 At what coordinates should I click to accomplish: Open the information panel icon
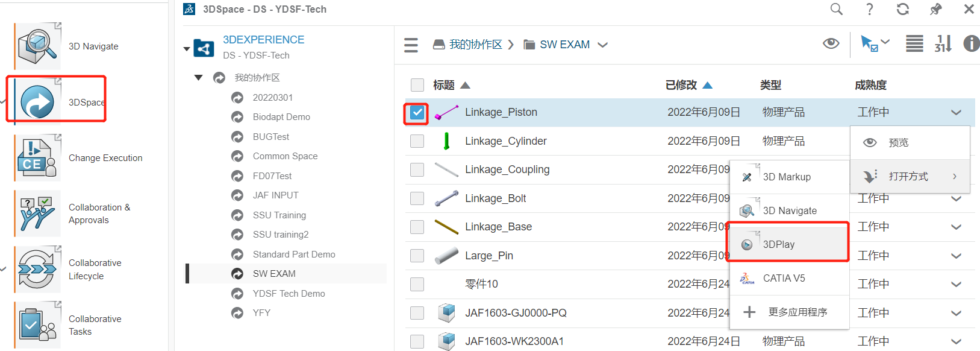(x=971, y=43)
